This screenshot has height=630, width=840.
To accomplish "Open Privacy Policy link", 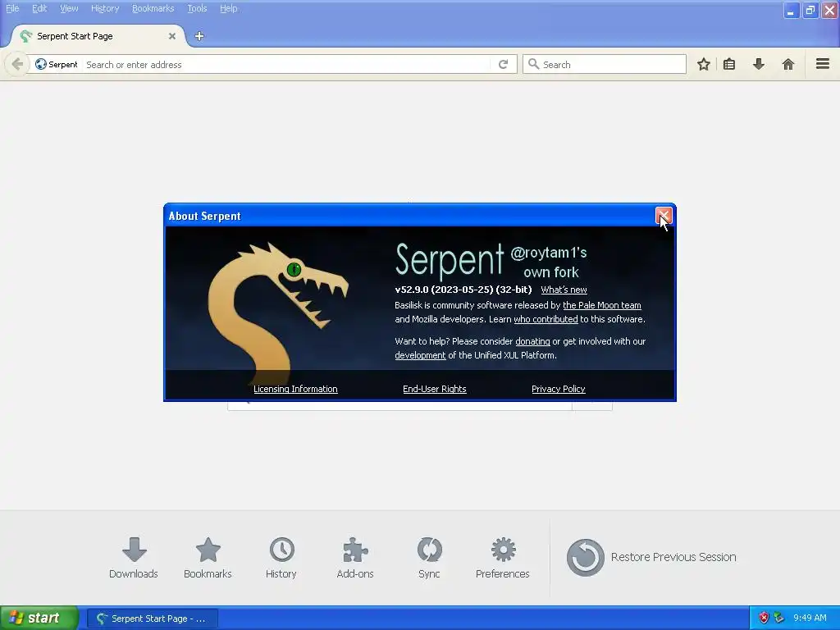I will tap(558, 389).
